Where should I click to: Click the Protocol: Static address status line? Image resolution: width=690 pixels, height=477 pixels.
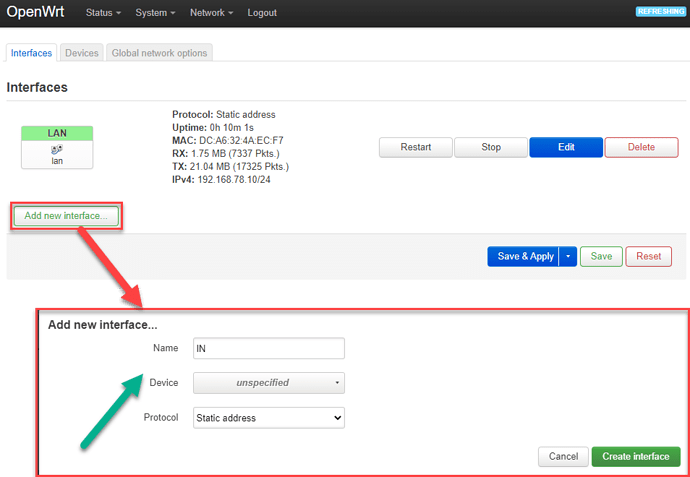[x=224, y=115]
